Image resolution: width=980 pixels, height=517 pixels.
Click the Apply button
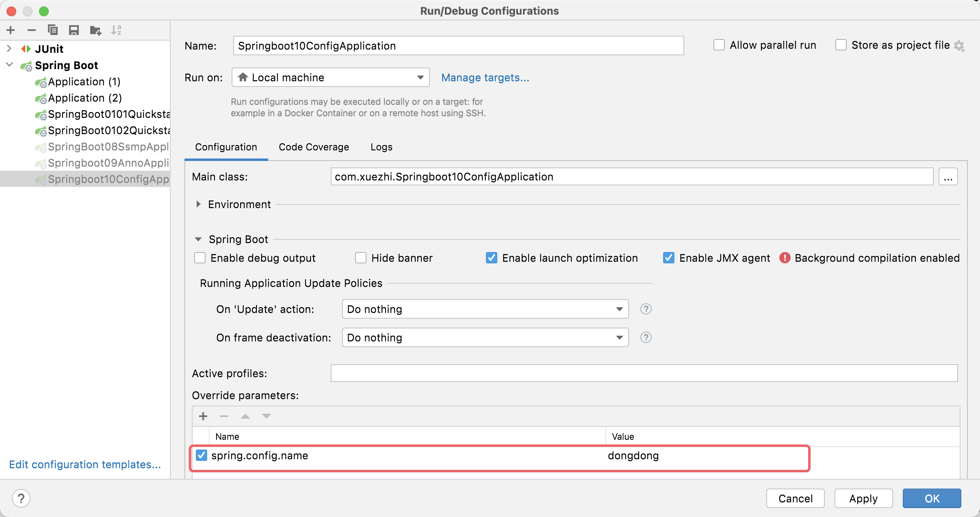point(863,498)
